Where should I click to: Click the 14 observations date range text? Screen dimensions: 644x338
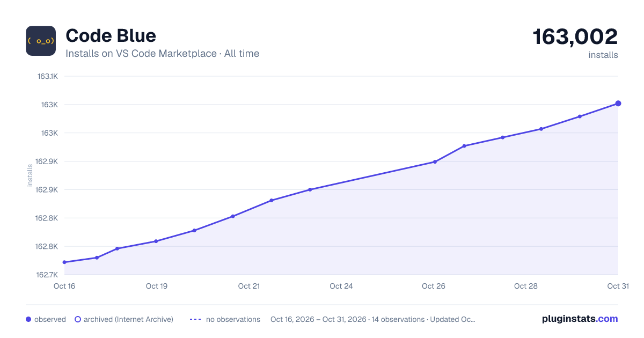pyautogui.click(x=373, y=319)
